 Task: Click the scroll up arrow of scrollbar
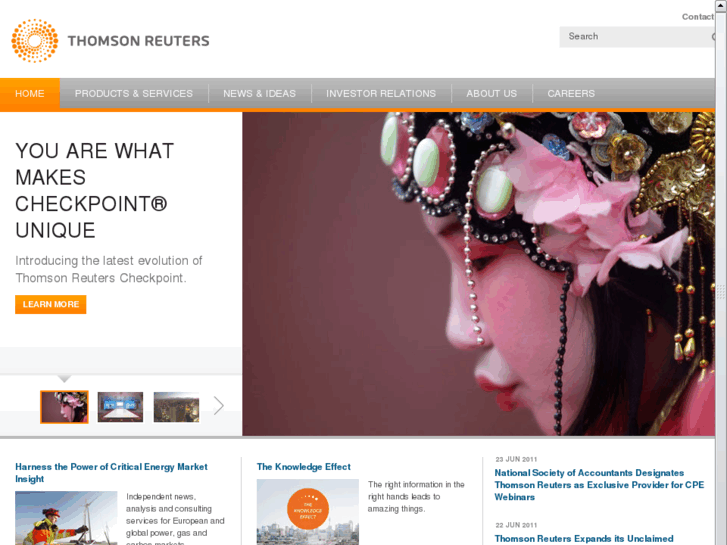tap(721, 5)
